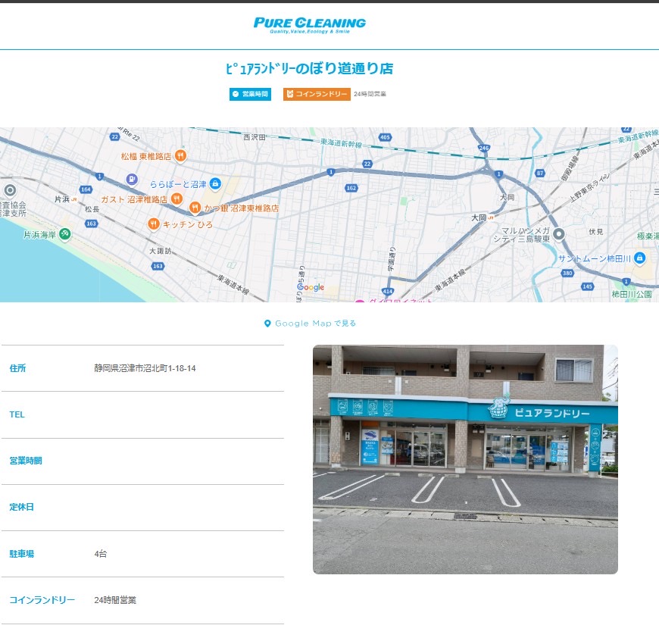Click the 営業時間 row label in table
The height and width of the screenshot is (644, 659).
click(x=26, y=461)
